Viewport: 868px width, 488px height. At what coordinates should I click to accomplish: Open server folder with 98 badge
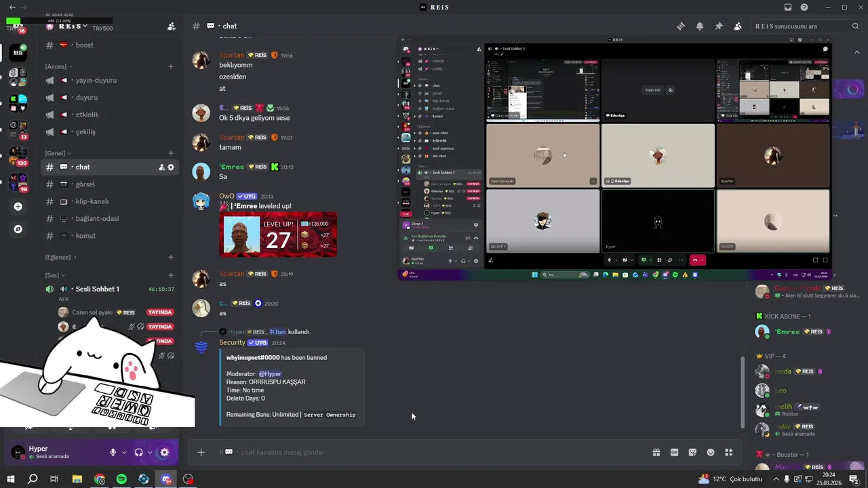(x=18, y=182)
